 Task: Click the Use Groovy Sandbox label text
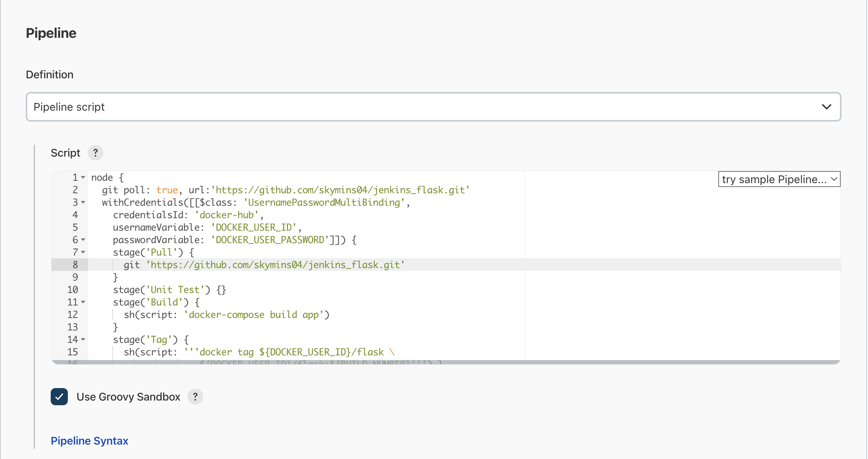(x=128, y=397)
